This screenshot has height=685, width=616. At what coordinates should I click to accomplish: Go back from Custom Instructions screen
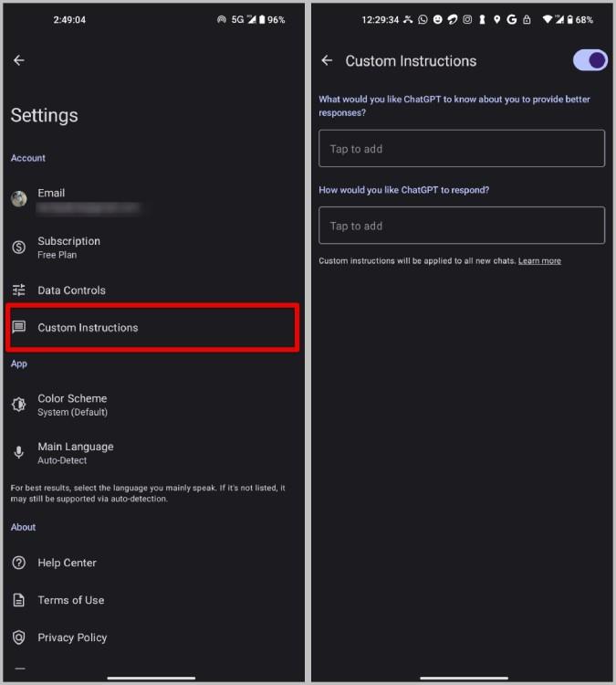(327, 60)
